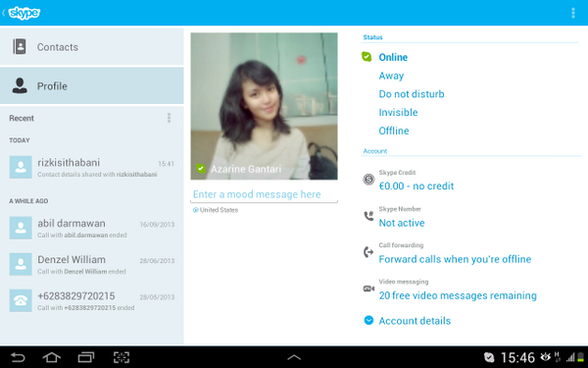588x368 pixels.
Task: Click the Skype Credit coin icon
Action: (368, 180)
